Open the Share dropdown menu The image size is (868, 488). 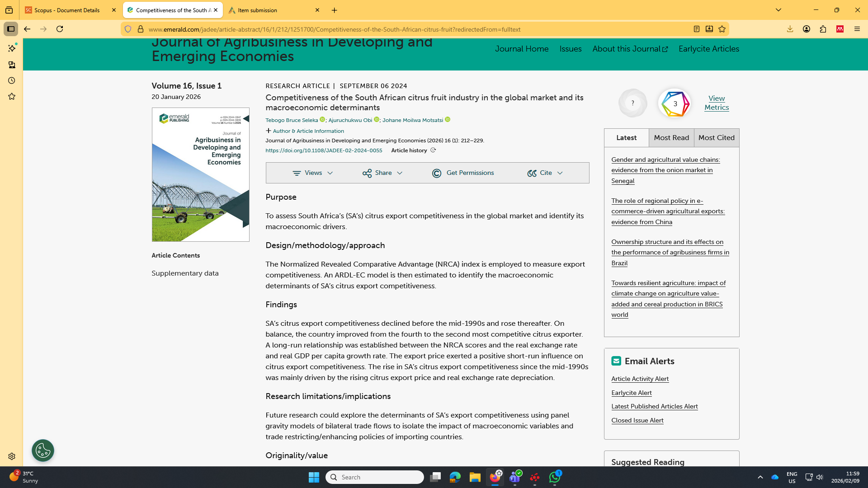point(382,173)
